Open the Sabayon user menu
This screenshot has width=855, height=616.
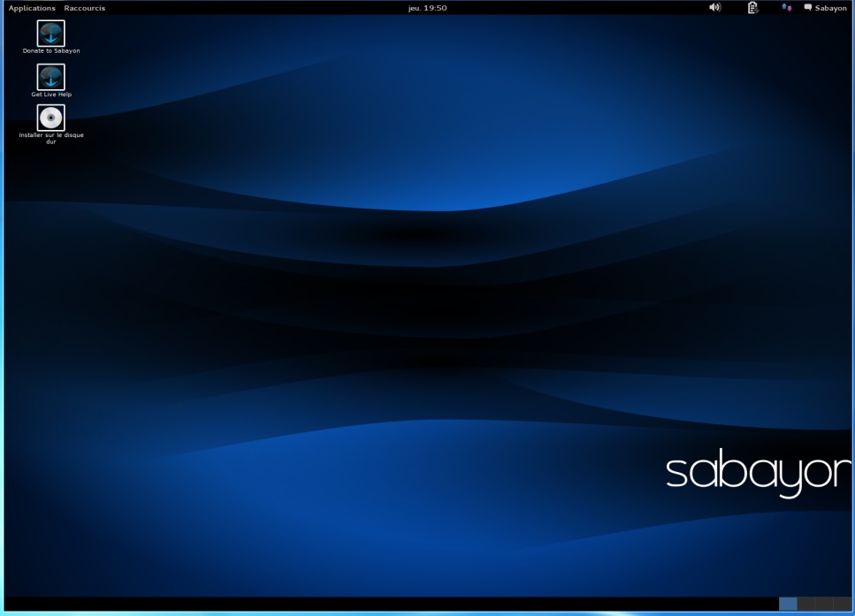[x=825, y=8]
